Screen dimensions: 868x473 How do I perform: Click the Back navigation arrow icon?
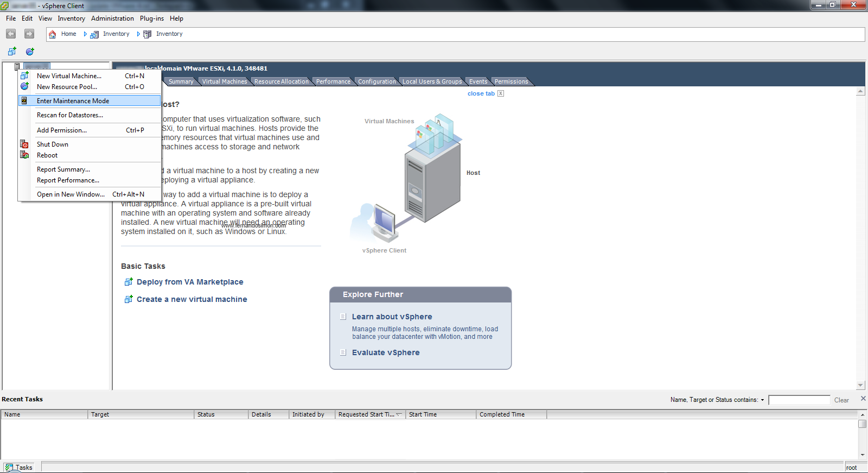click(x=11, y=34)
